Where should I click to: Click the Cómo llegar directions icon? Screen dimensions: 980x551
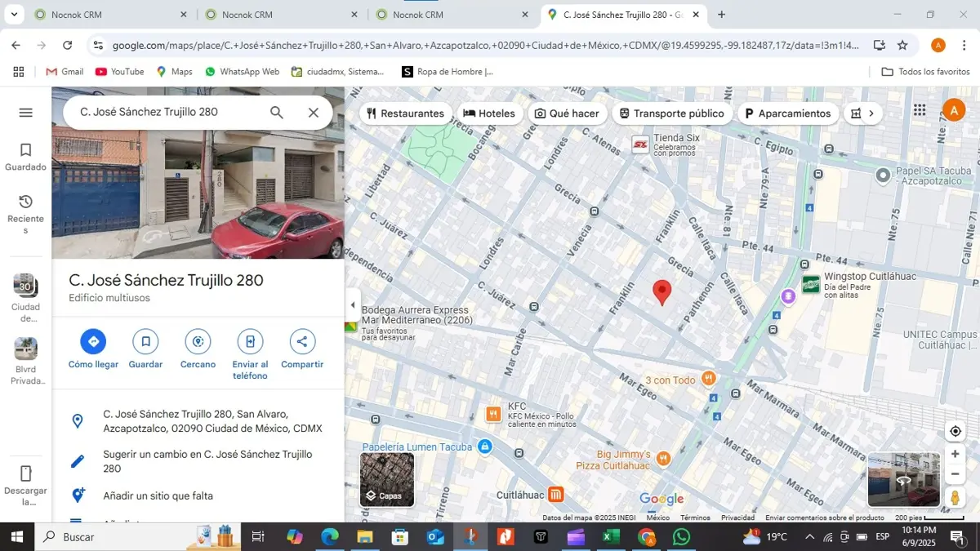[x=93, y=341]
